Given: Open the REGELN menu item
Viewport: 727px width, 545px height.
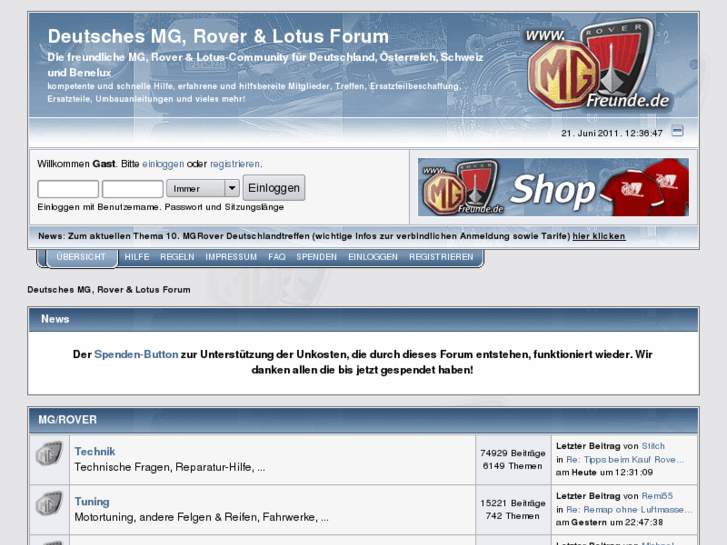Looking at the screenshot, I should click(177, 257).
